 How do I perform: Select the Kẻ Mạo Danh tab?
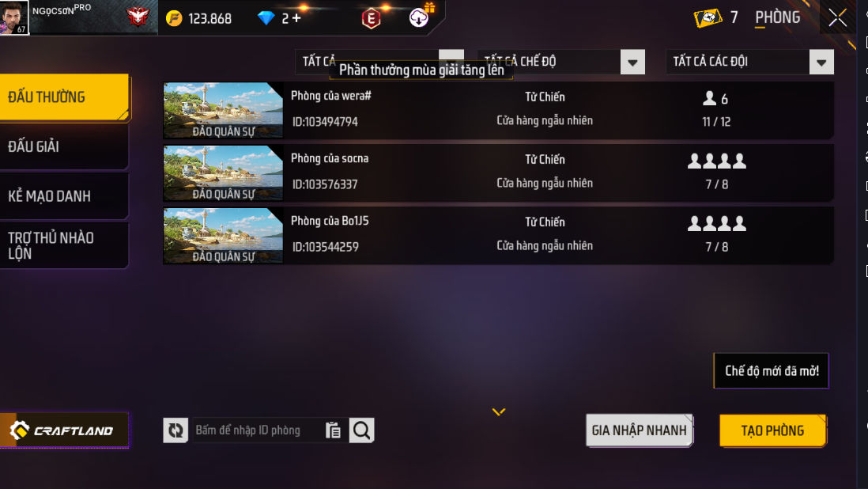(64, 196)
